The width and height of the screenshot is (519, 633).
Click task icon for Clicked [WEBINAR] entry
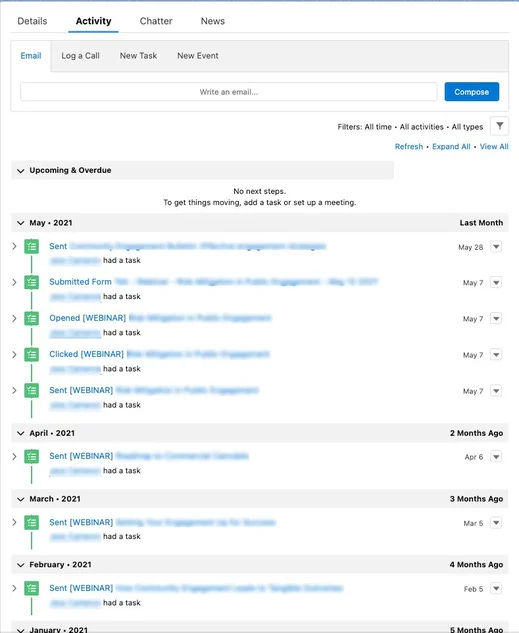coord(31,354)
